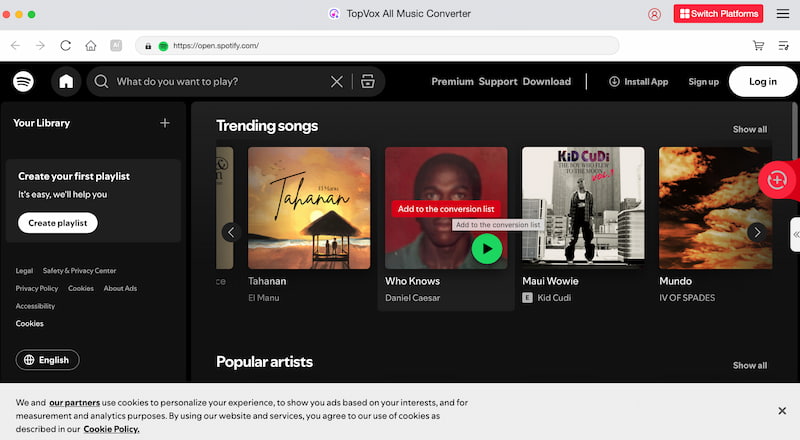
Task: Open the user account icon in title bar
Action: coord(654,14)
